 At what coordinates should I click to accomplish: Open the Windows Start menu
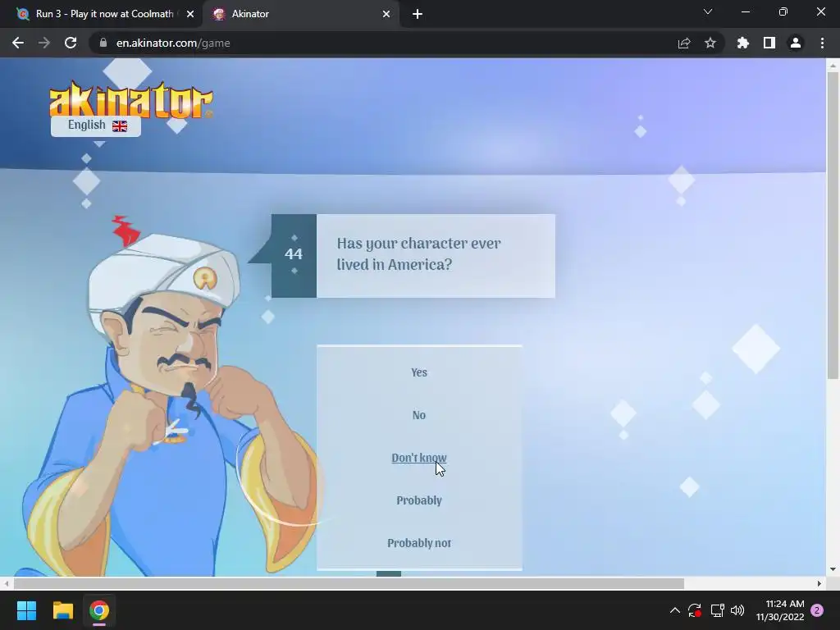26,610
